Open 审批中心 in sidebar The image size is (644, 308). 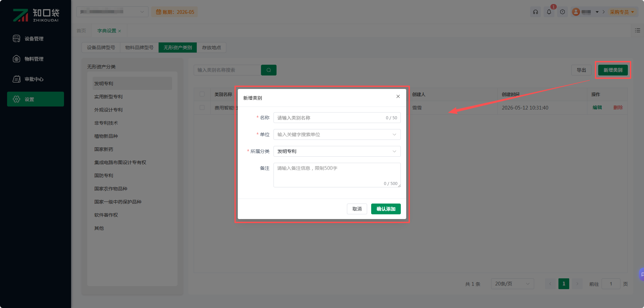[35, 79]
